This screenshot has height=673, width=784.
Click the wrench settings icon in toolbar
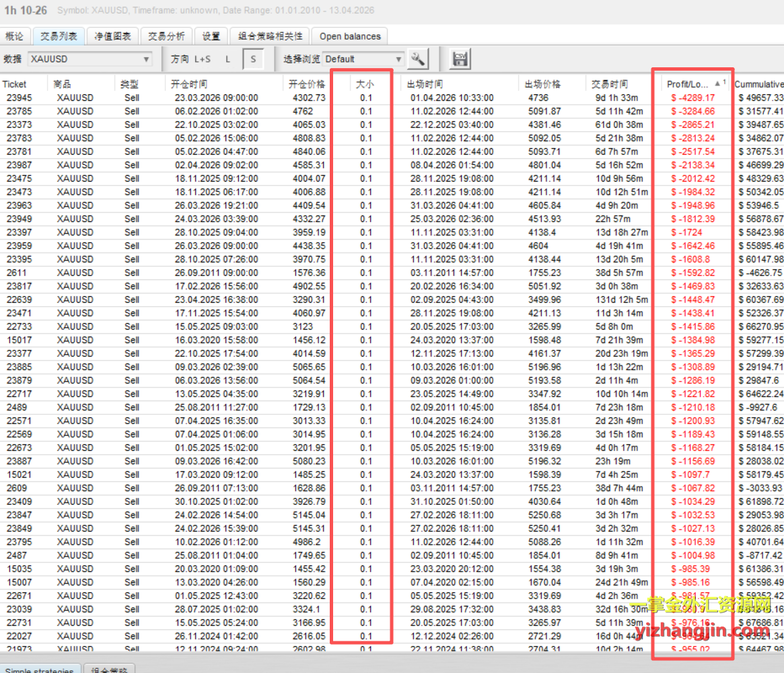click(418, 59)
